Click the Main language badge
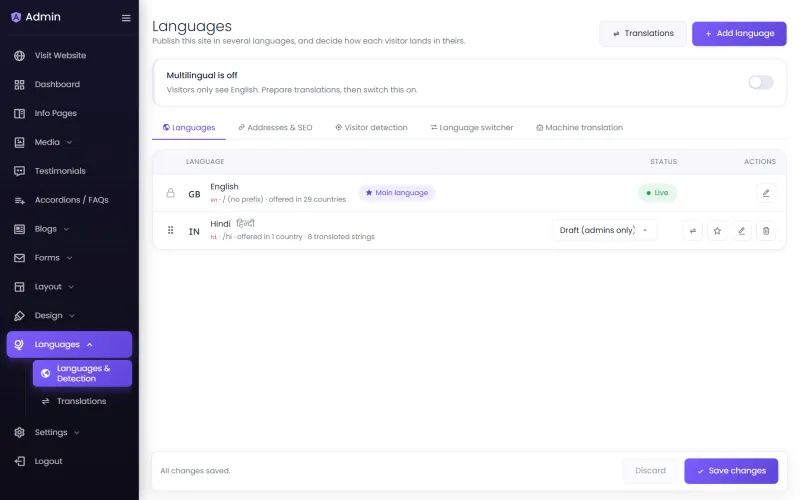This screenshot has height=500, width=800. [x=397, y=193]
